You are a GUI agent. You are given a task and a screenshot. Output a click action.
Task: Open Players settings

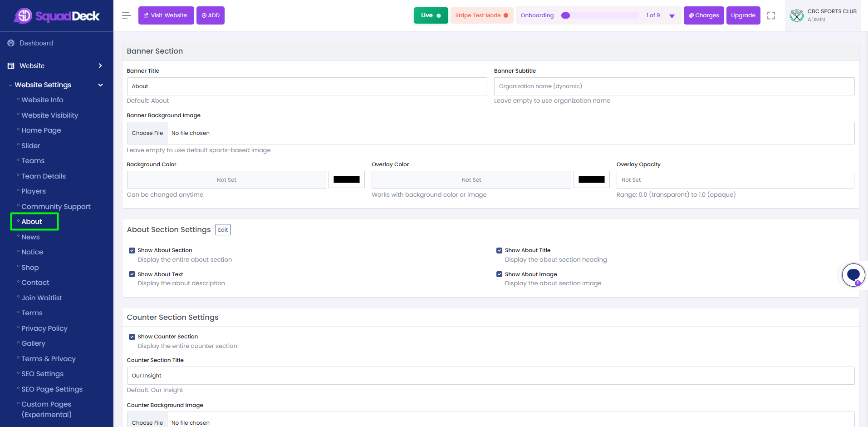tap(34, 191)
